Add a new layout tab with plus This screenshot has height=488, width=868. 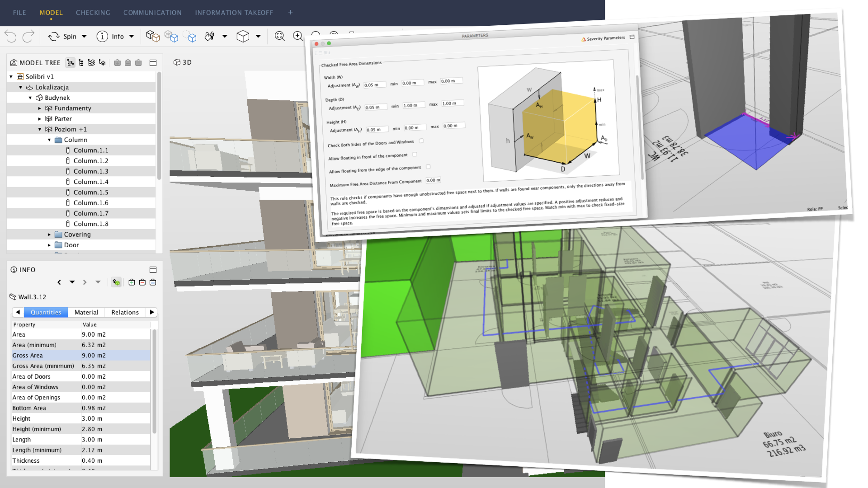click(x=291, y=13)
